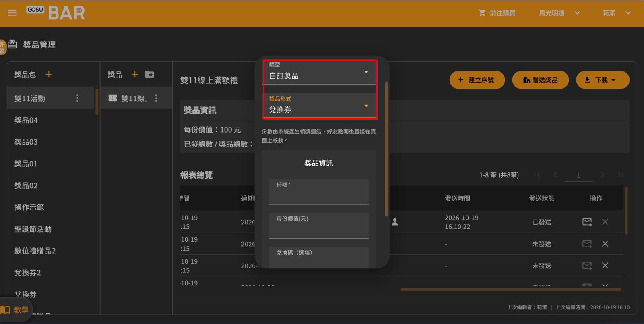
Task: Click the 份額 input field
Action: tap(319, 192)
